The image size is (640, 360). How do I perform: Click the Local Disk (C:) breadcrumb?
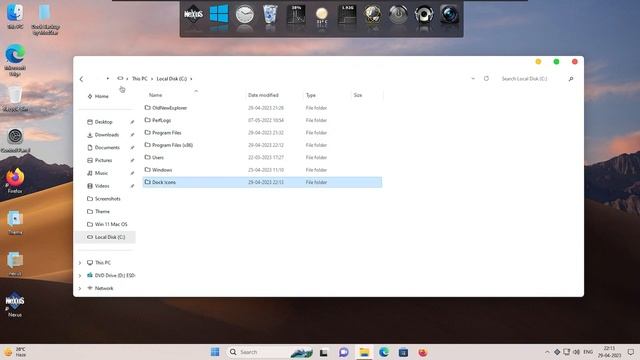pos(171,79)
